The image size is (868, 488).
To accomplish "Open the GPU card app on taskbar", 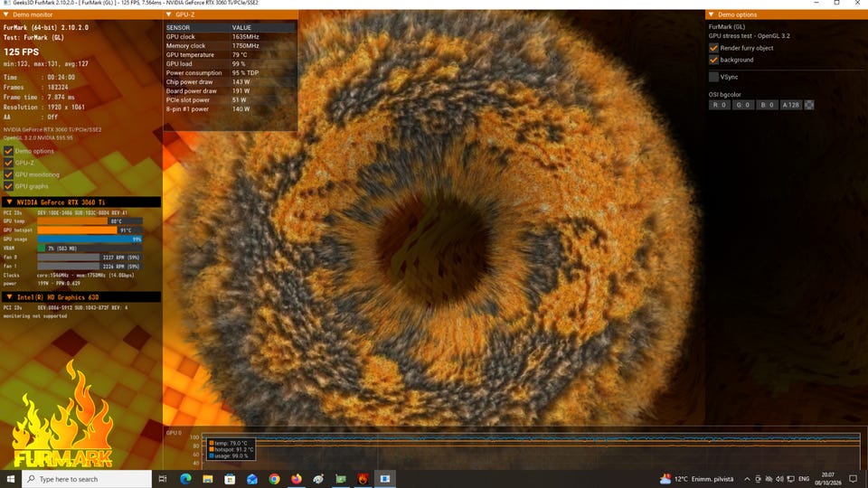I will pyautogui.click(x=341, y=479).
